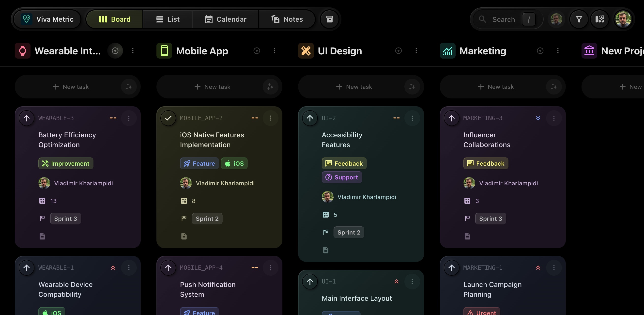Image resolution: width=644 pixels, height=315 pixels.
Task: Toggle status circle on WEARABLE-3 task
Action: pyautogui.click(x=27, y=118)
